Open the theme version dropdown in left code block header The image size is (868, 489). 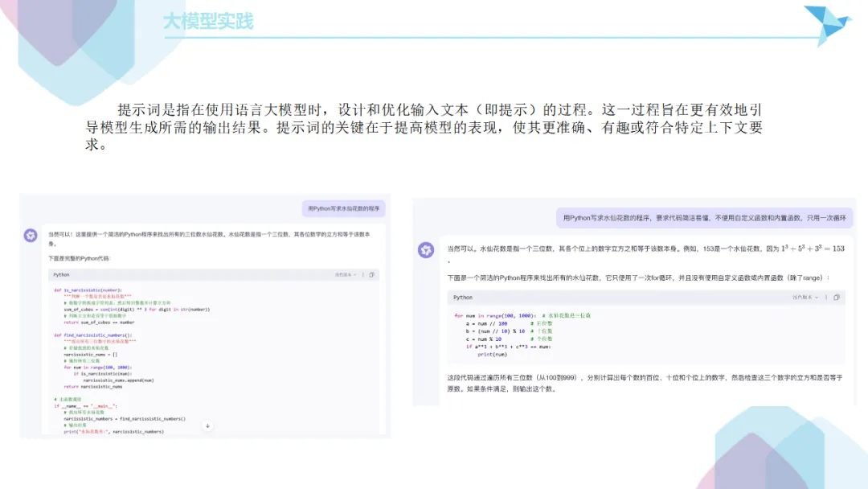(x=346, y=275)
